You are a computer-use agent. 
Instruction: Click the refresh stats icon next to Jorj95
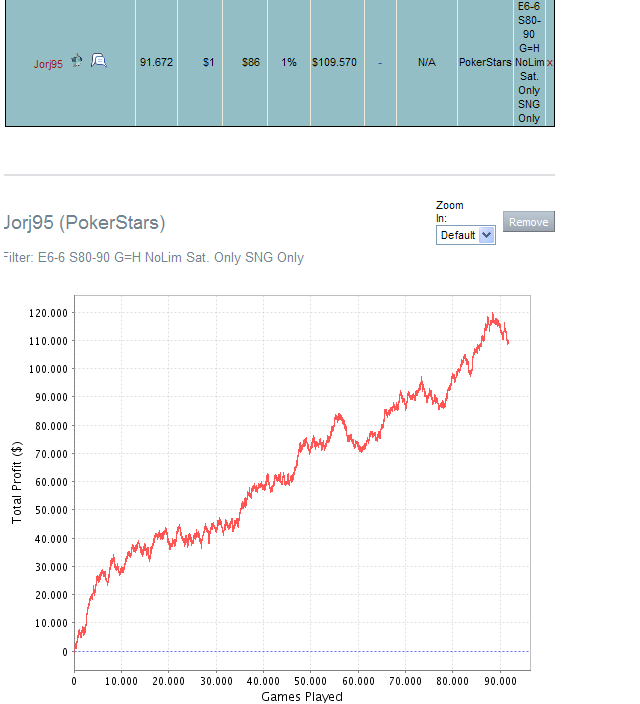(77, 60)
